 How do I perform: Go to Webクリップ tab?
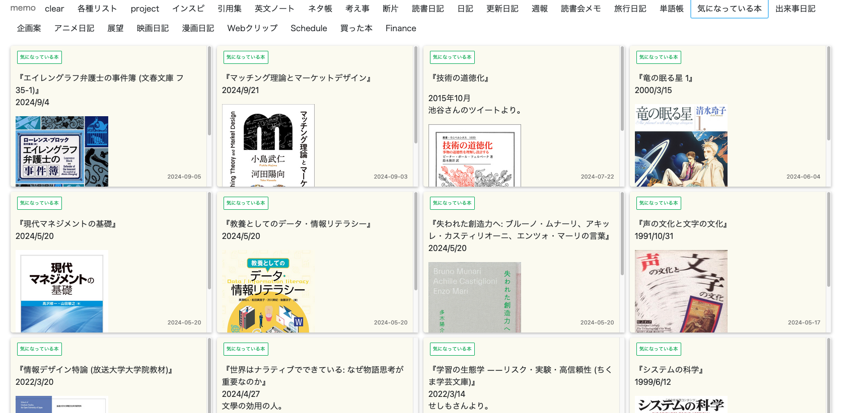pos(252,28)
